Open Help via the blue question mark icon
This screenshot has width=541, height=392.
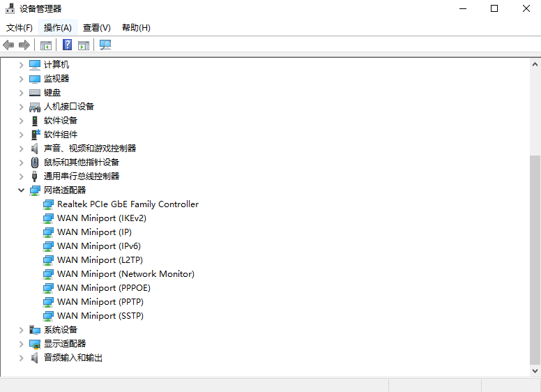tap(68, 45)
